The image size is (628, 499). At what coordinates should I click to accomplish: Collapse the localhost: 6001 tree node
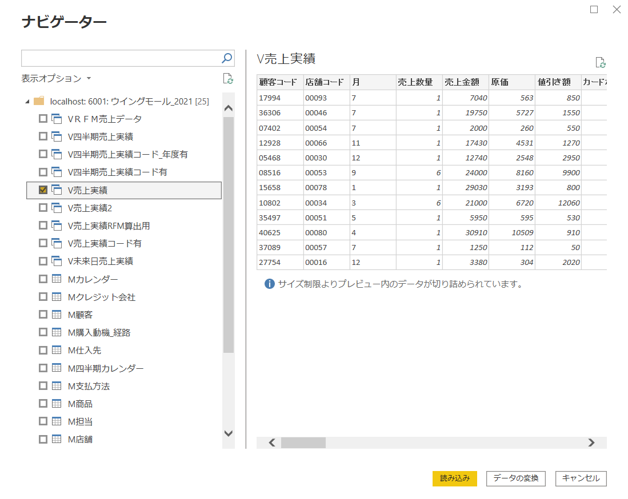[27, 102]
